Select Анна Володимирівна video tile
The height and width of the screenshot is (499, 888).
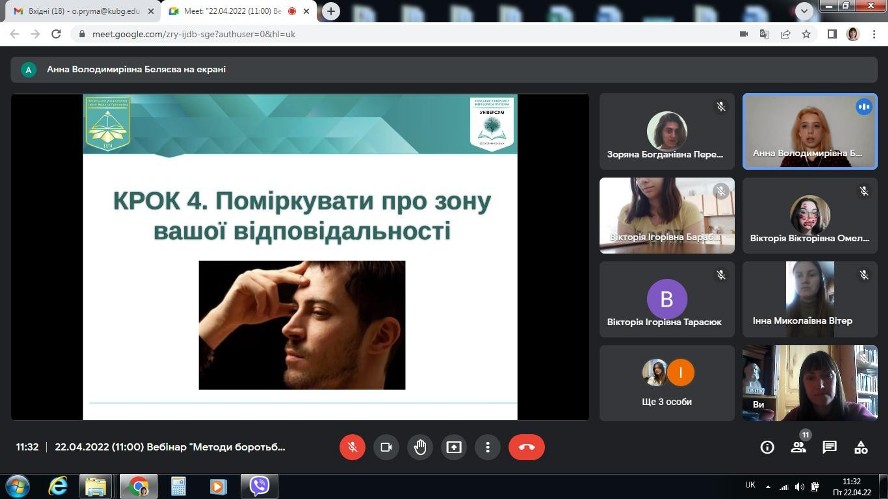click(x=810, y=131)
